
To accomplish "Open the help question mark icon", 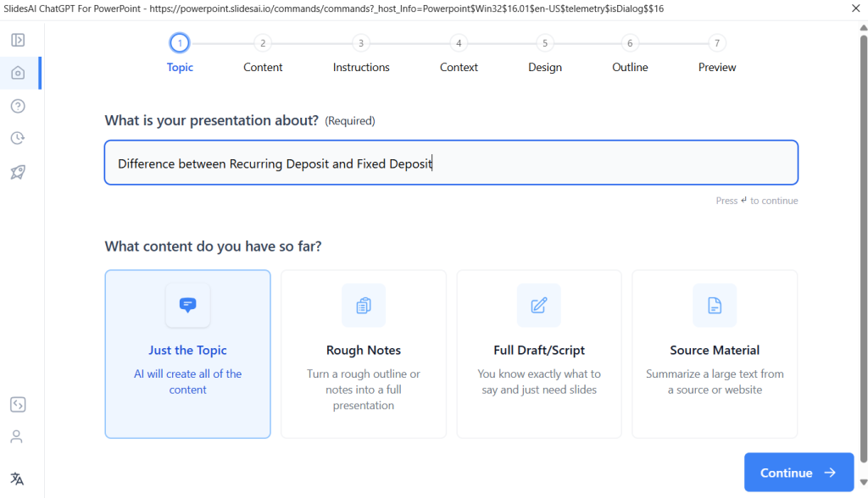I will point(17,106).
